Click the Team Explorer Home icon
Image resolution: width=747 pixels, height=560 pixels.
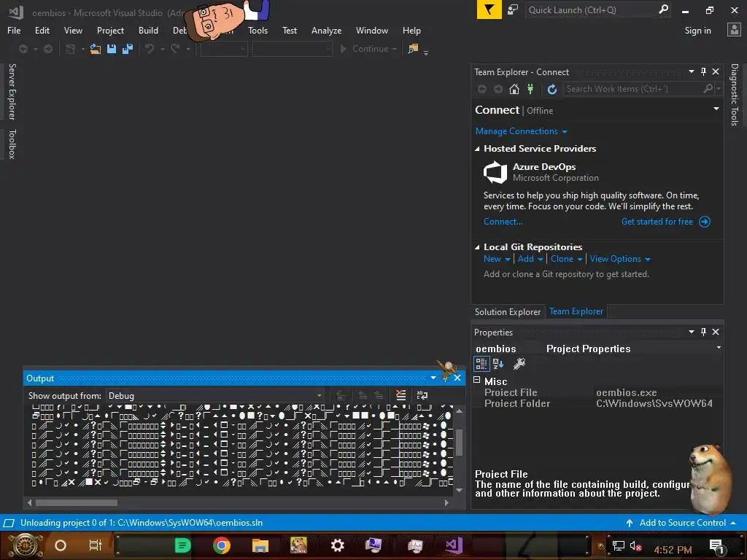coord(514,89)
